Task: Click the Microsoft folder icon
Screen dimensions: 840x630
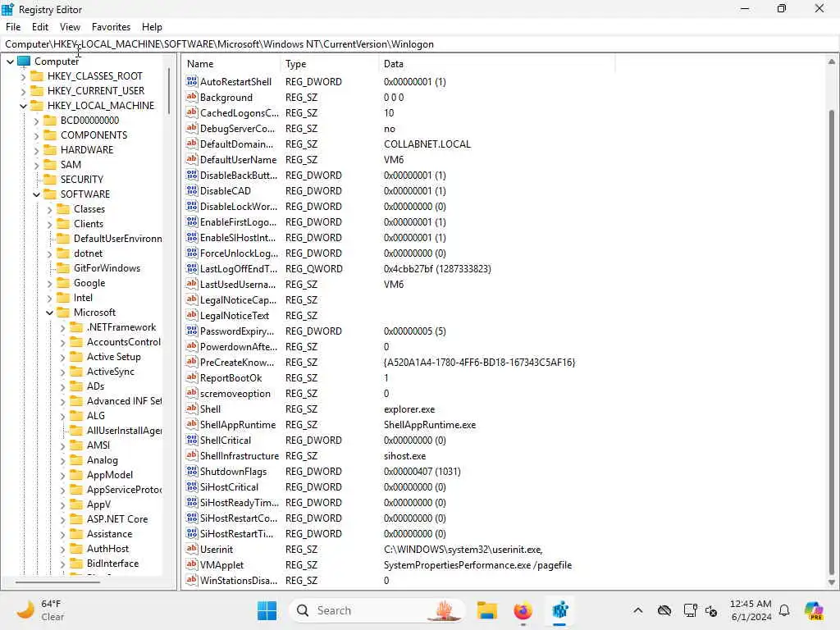Action: click(x=63, y=313)
